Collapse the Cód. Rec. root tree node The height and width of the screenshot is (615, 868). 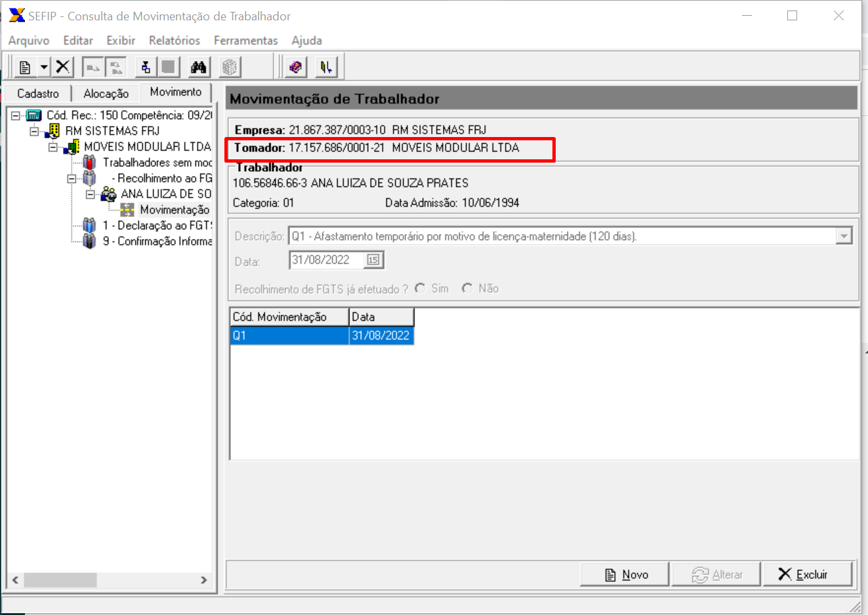[16, 115]
